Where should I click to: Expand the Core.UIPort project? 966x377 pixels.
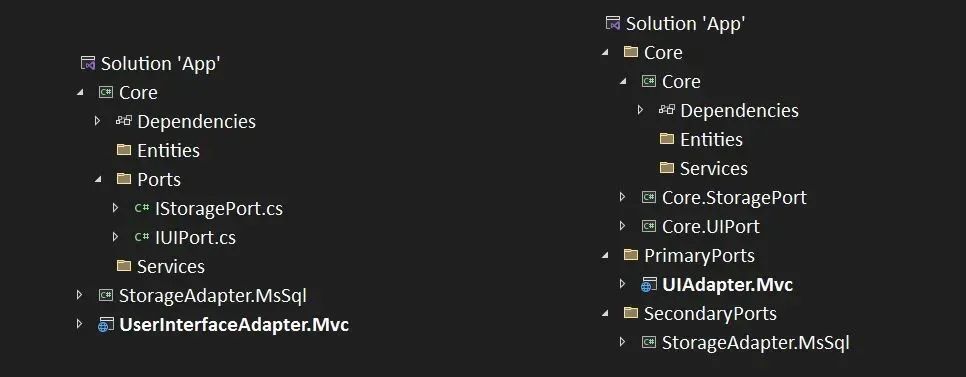point(622,226)
